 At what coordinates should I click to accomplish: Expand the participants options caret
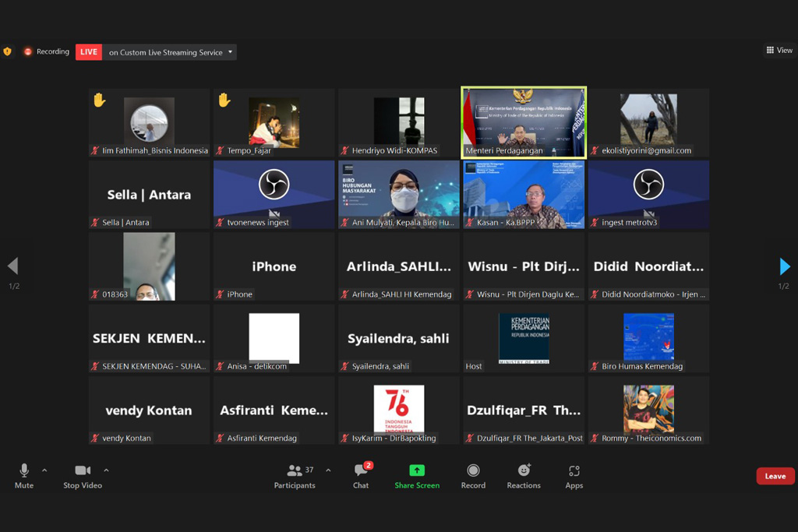[328, 470]
